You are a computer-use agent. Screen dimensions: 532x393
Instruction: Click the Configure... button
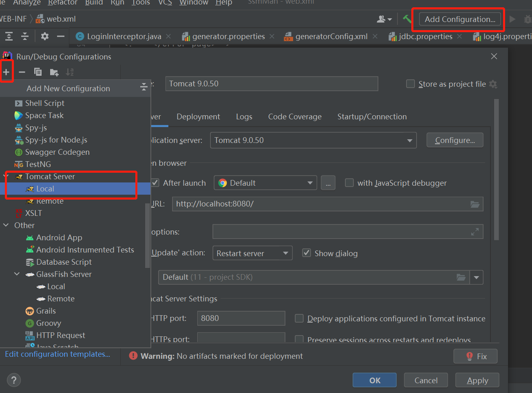tap(455, 140)
